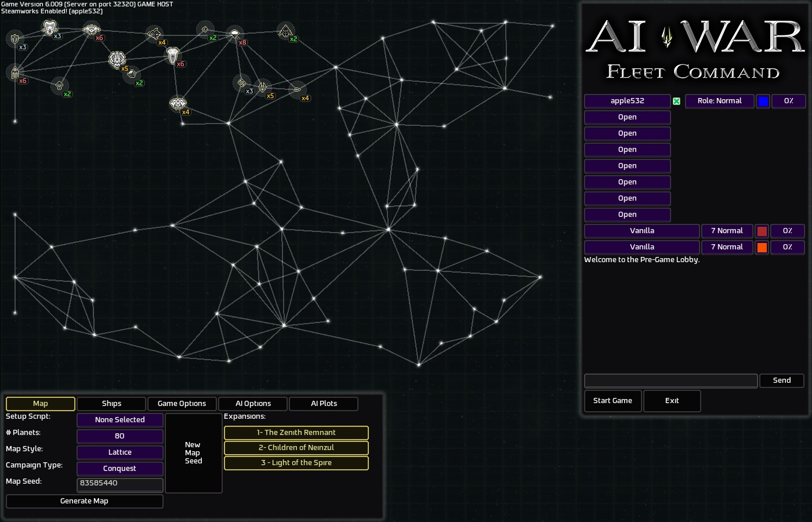Click the New Map Seed button
The image size is (812, 522).
click(194, 453)
